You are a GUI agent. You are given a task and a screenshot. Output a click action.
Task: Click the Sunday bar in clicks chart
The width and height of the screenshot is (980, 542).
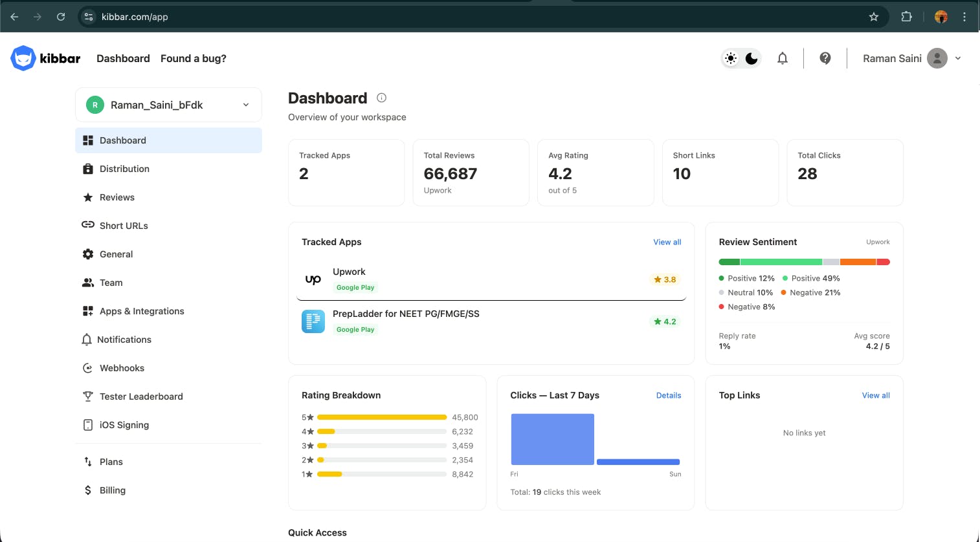coord(638,462)
